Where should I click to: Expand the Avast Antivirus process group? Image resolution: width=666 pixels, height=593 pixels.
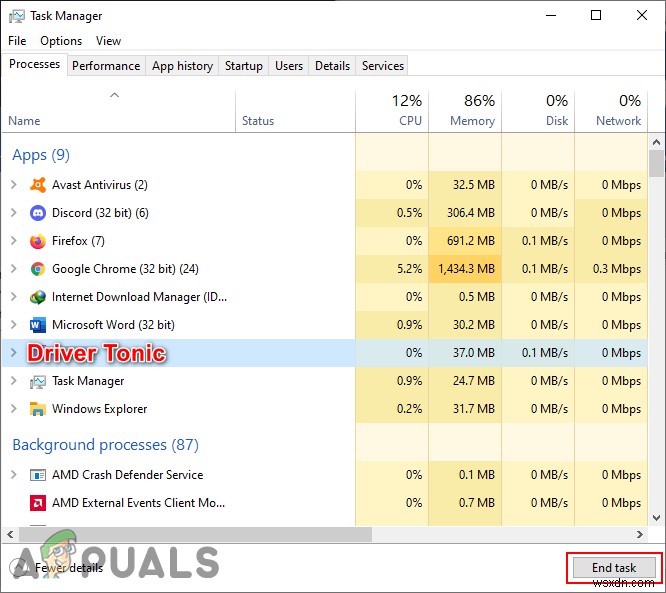click(x=14, y=185)
